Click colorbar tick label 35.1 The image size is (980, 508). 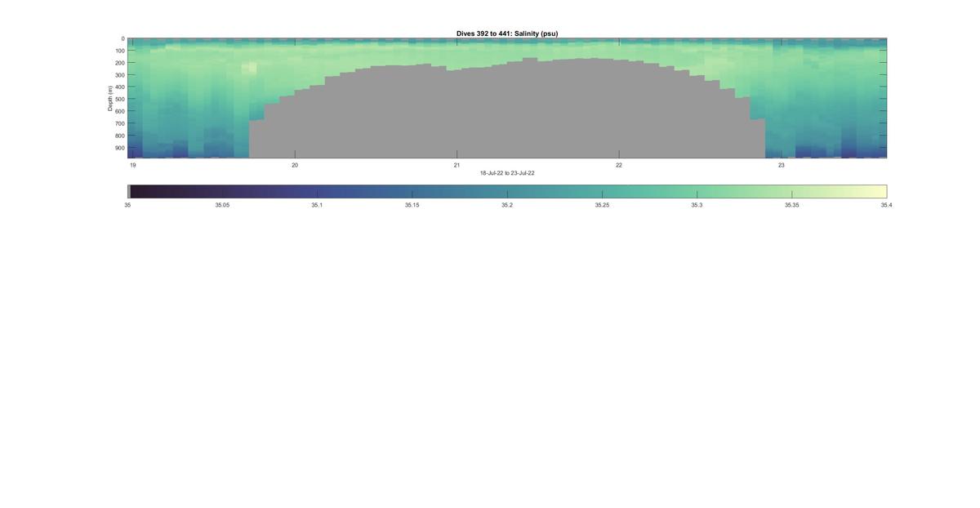317,205
